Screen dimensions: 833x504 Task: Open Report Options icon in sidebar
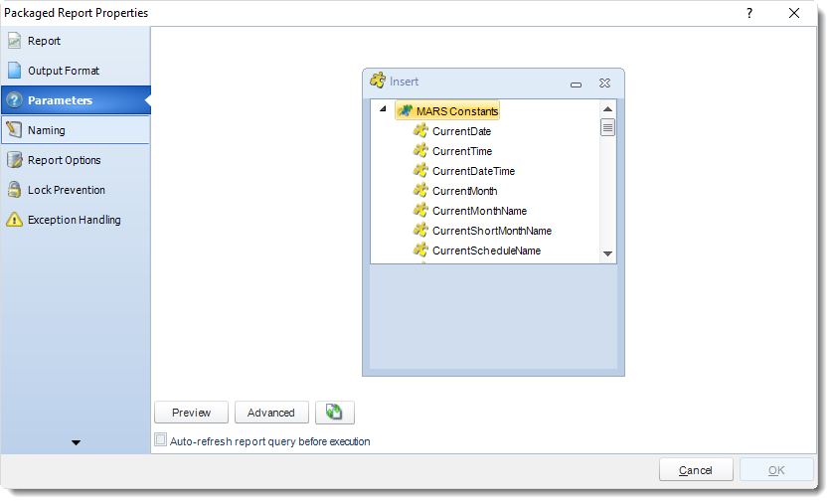pos(14,160)
